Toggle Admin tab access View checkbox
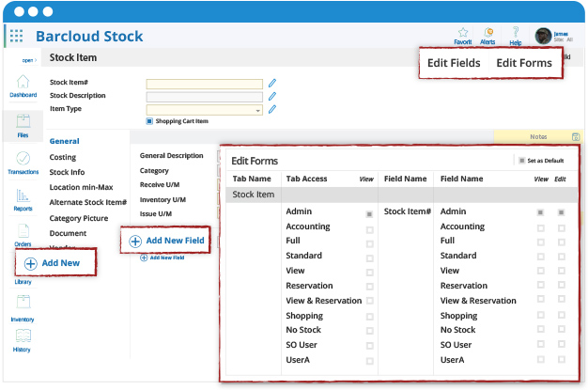The image size is (588, 390). [x=369, y=214]
